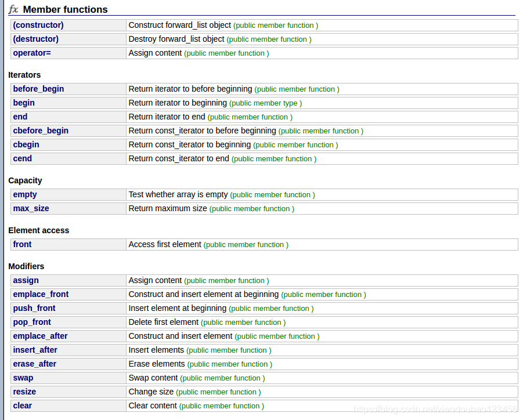Select the Member functions heading
The width and height of the screenshot is (523, 420).
(65, 9)
